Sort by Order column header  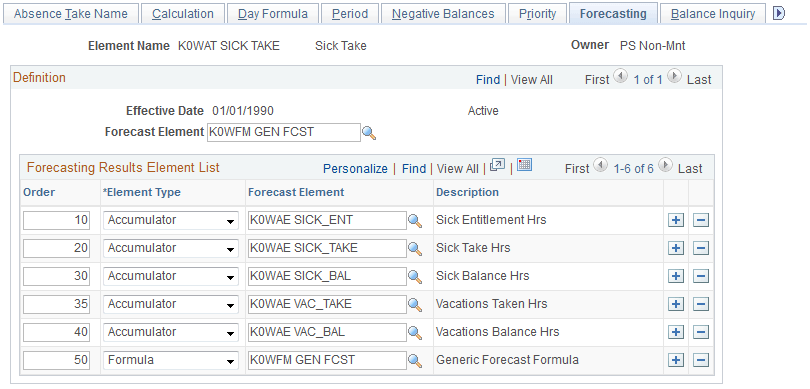point(39,193)
